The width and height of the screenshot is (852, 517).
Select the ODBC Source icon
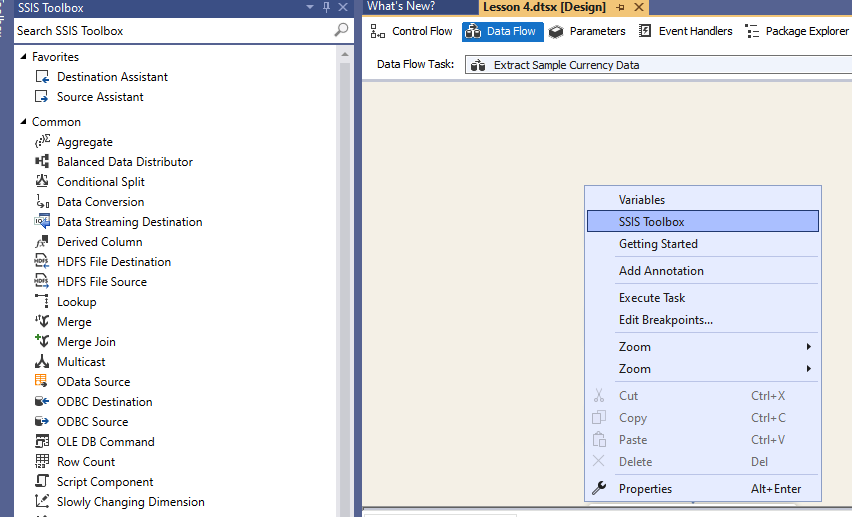coord(42,421)
